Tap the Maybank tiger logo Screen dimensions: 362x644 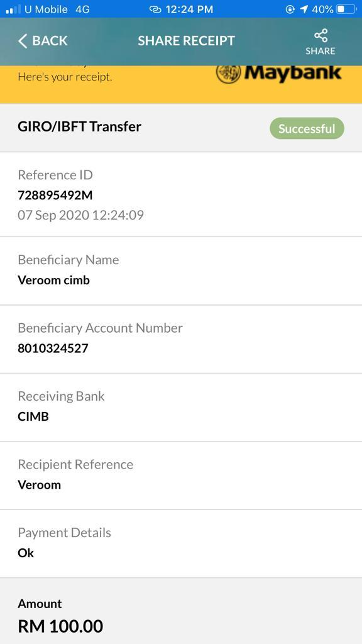228,74
